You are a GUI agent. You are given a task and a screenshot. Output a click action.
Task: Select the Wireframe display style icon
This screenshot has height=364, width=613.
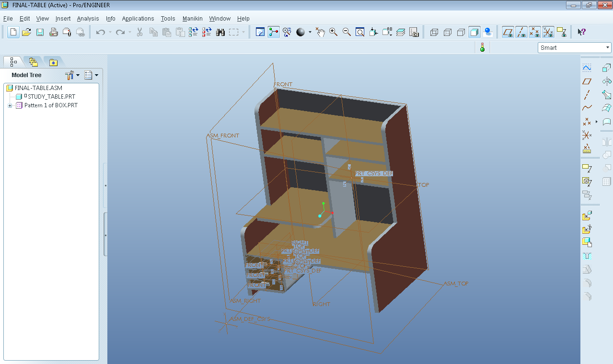[x=434, y=32]
